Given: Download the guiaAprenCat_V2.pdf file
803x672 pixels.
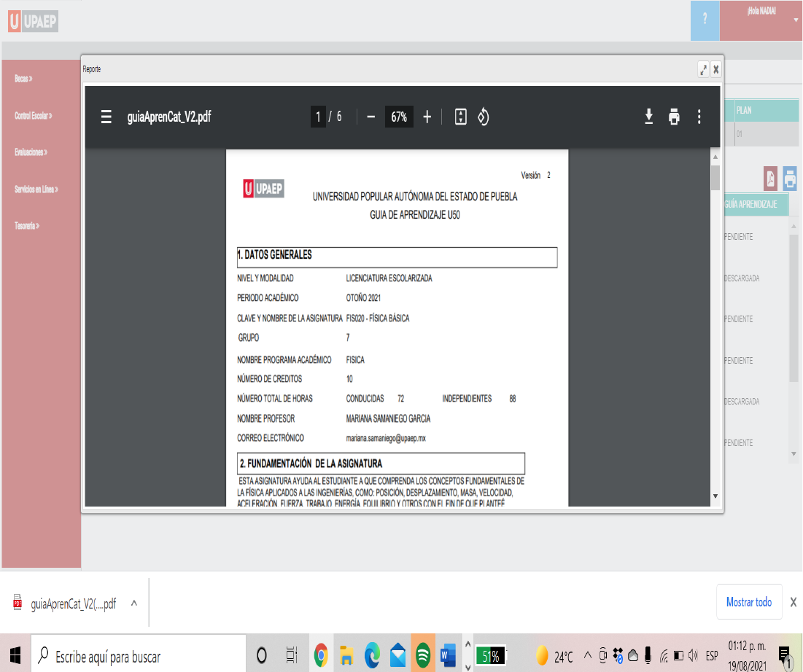Looking at the screenshot, I should (648, 117).
